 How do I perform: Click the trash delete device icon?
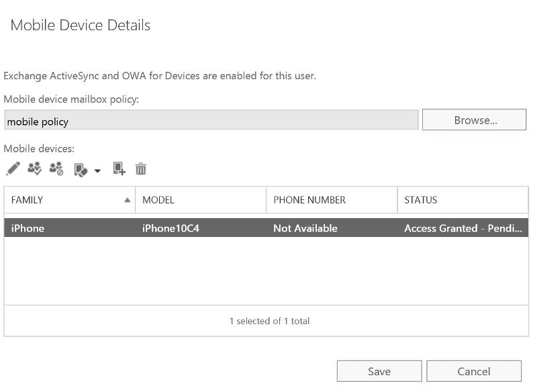(141, 168)
